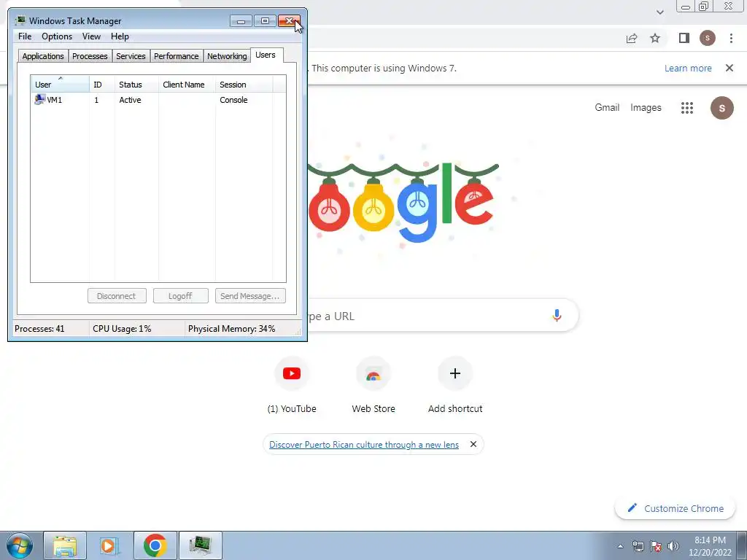The image size is (747, 560).
Task: Open the Gmail link
Action: click(x=607, y=108)
